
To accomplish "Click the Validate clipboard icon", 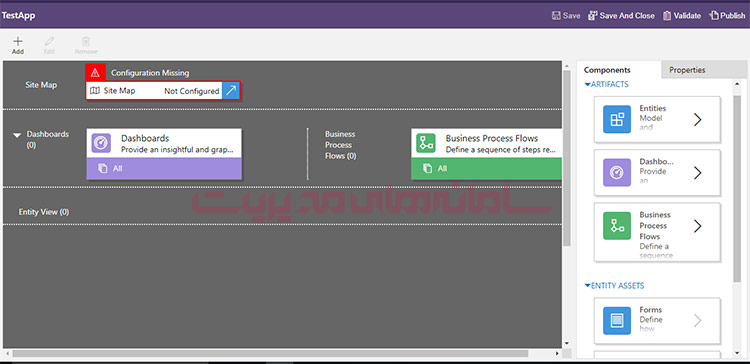I will pos(667,15).
